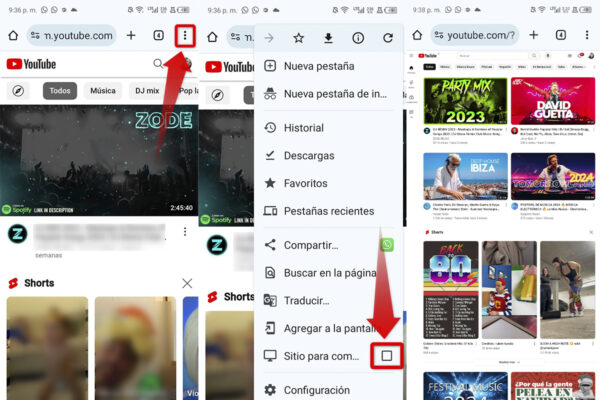Tap the desktop YouTube search box
Screen dimensions: 600x400
[494, 56]
